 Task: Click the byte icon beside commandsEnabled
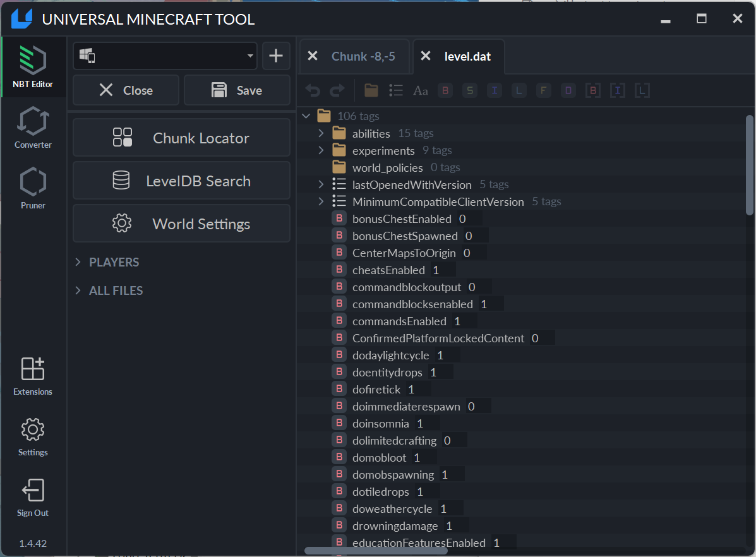pos(339,321)
